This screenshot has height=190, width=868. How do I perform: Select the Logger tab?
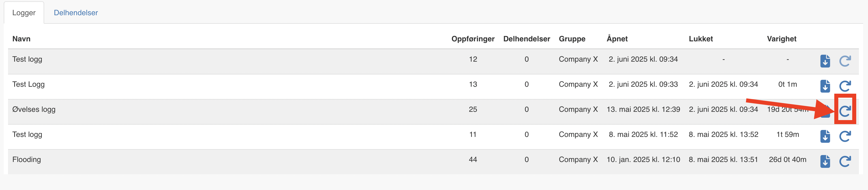click(24, 13)
